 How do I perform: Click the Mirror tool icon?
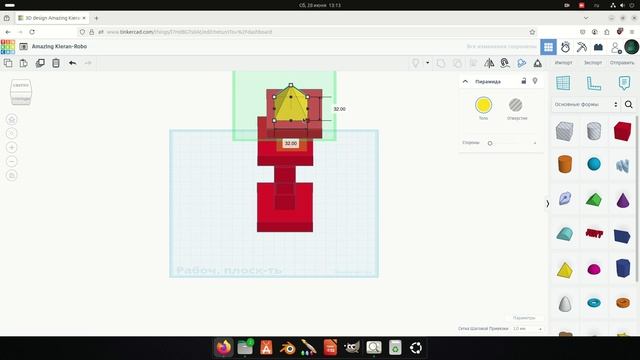tap(489, 63)
